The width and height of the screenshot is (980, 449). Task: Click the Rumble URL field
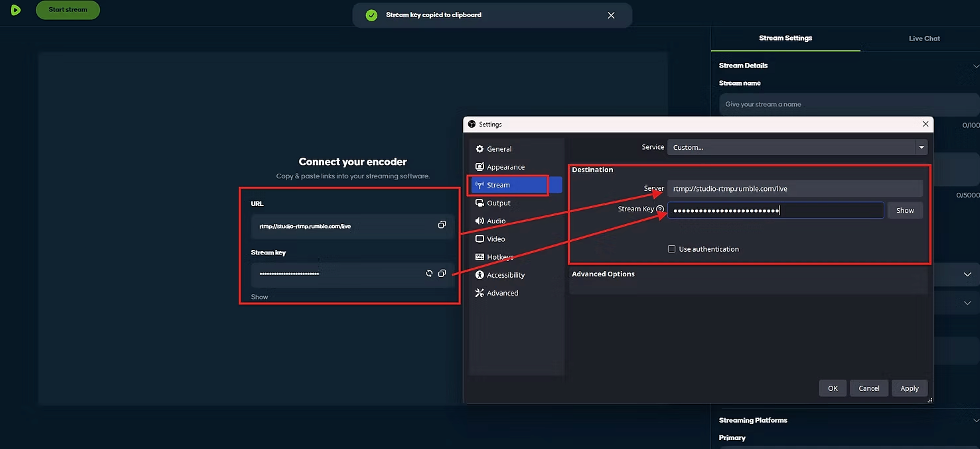coord(352,226)
